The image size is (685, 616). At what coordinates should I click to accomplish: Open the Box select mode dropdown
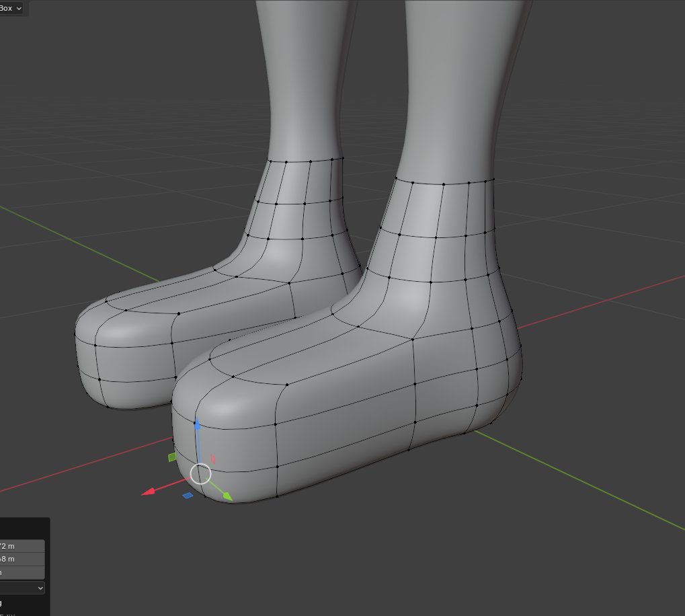click(x=11, y=8)
